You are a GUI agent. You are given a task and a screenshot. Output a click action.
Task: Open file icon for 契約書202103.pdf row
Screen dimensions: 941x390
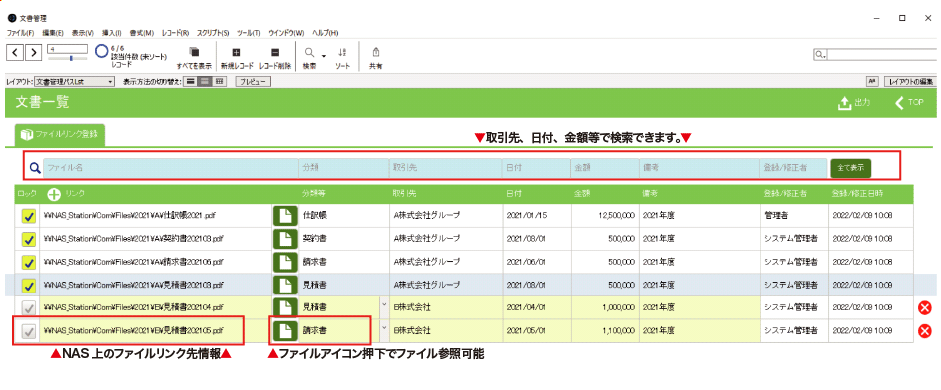point(286,239)
